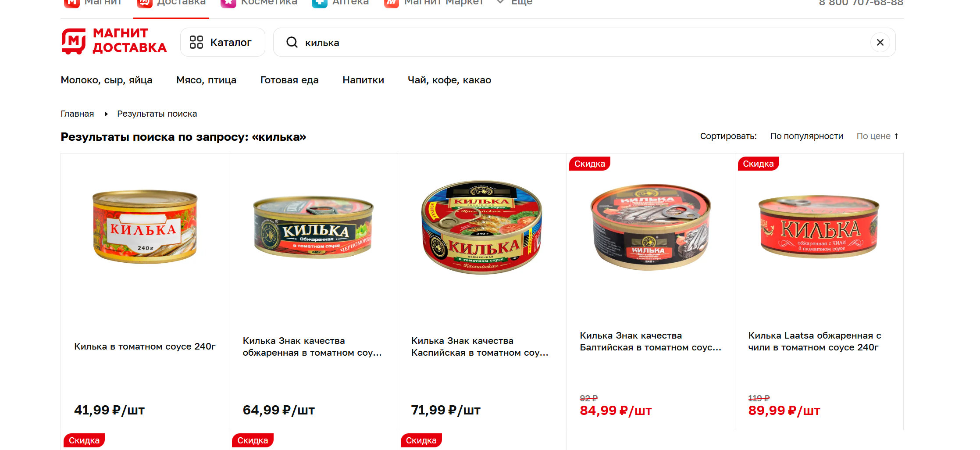Sort results По цене ascending
The height and width of the screenshot is (450, 980).
[877, 136]
